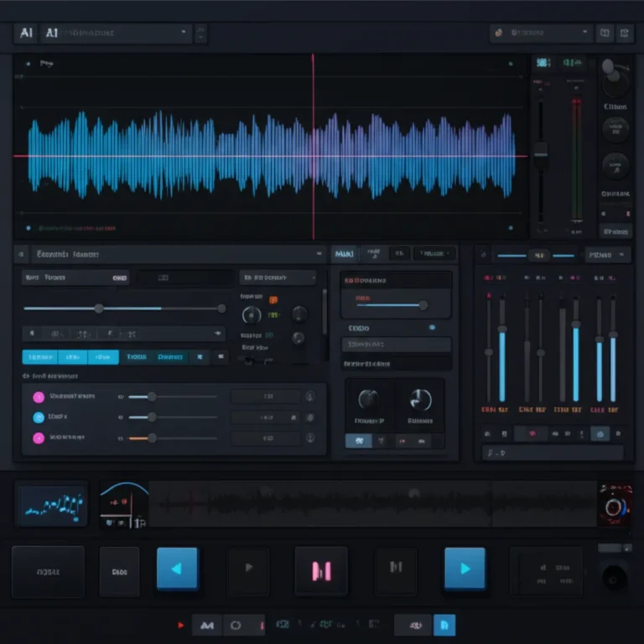This screenshot has height=644, width=644.
Task: Click the blue rewind arrow transport button
Action: pos(177,569)
